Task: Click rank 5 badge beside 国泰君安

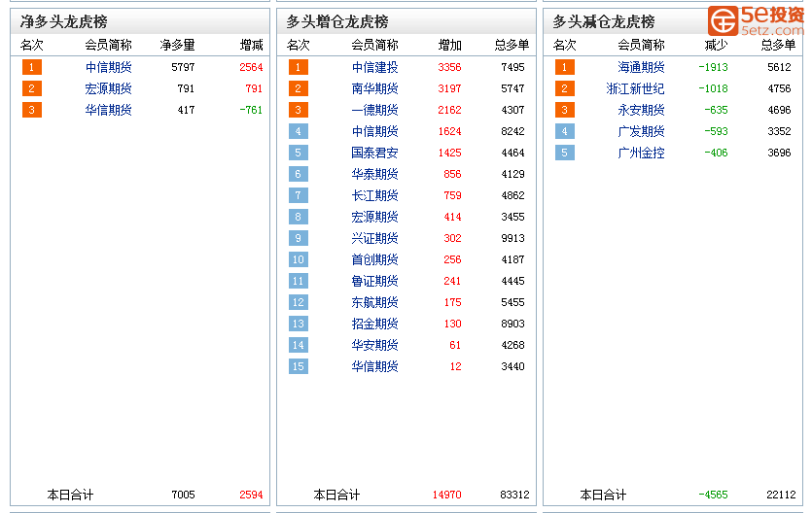Action: click(299, 153)
